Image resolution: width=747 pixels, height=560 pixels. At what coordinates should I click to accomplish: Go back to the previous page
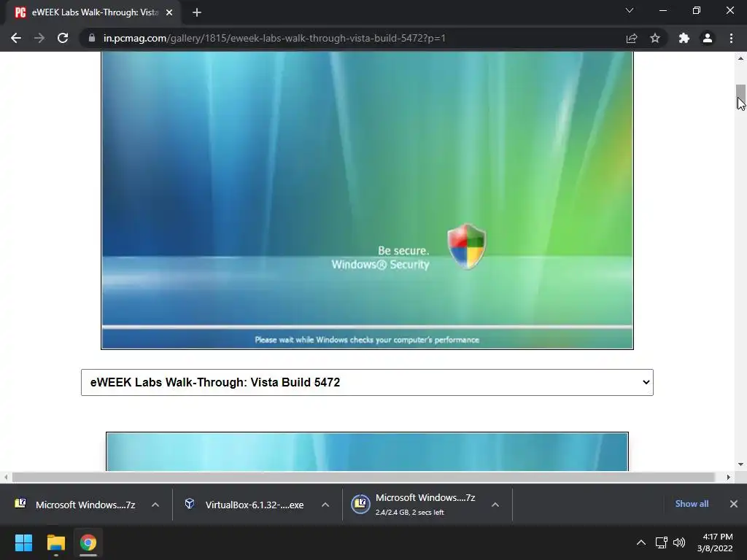click(x=16, y=38)
